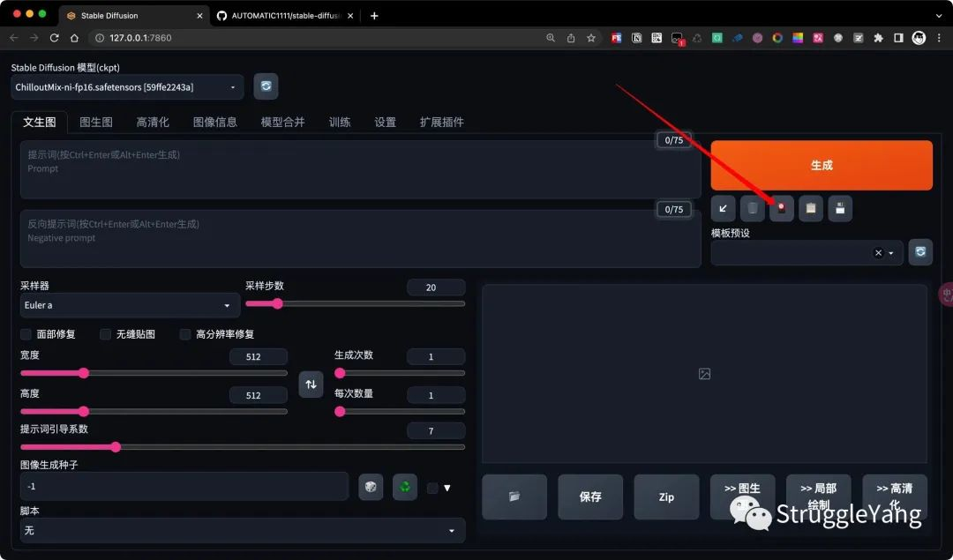This screenshot has height=560, width=953.
Task: Click the 提示词引导系数 slider track
Action: click(x=243, y=447)
